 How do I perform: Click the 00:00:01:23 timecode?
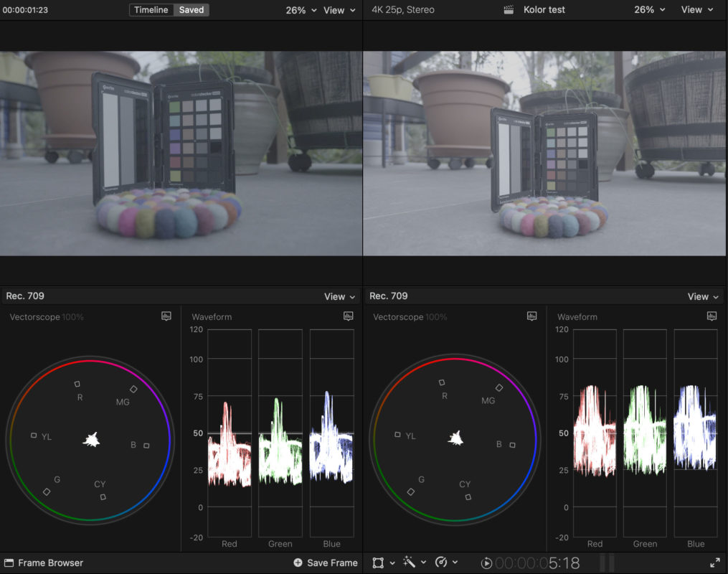(x=25, y=10)
